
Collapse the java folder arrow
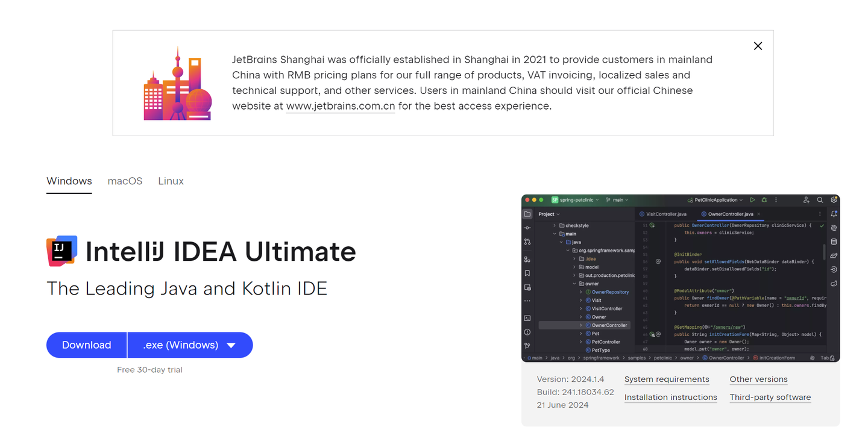tap(561, 242)
